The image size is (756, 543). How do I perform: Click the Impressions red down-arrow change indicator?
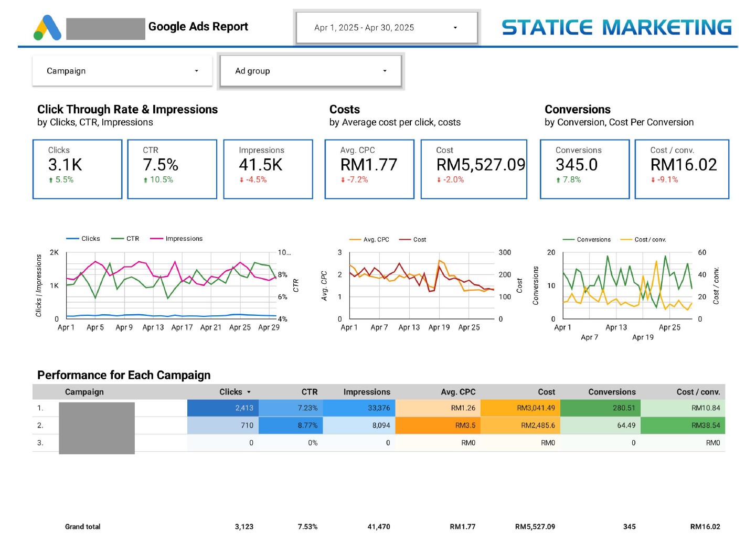click(241, 180)
